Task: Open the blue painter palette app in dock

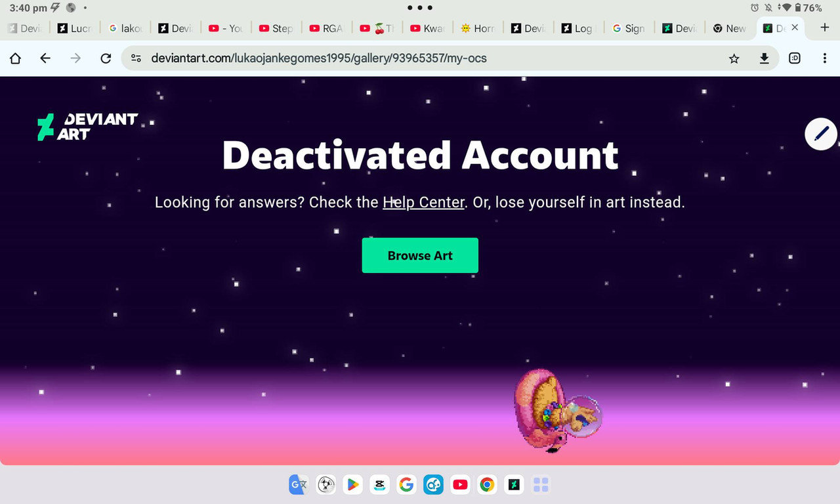Action: pos(433,485)
